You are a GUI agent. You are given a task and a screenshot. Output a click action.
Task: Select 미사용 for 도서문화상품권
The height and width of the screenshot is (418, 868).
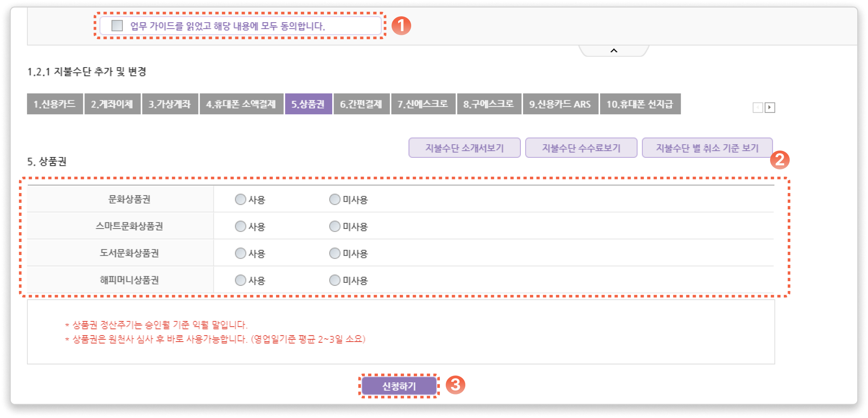pyautogui.click(x=334, y=253)
